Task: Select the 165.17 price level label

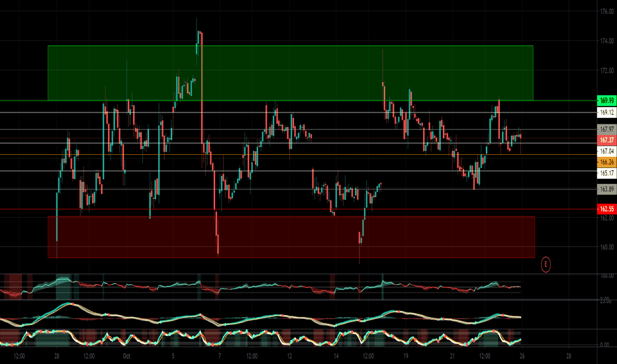Action: pos(607,173)
